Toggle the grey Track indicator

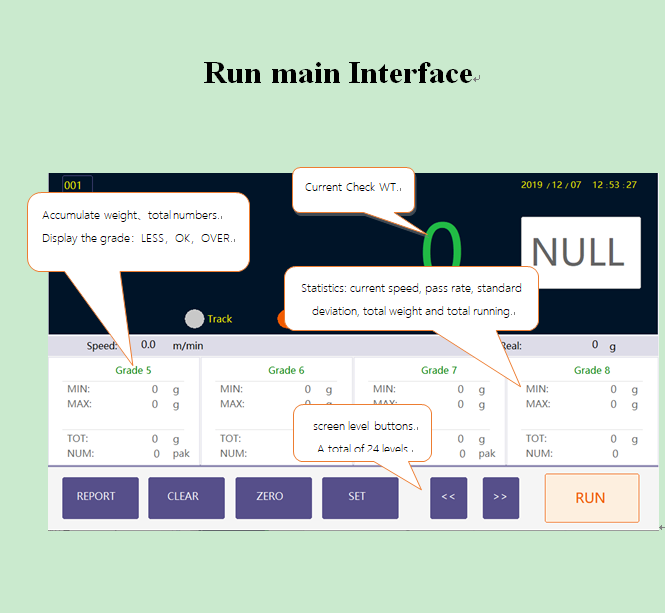pos(194,319)
